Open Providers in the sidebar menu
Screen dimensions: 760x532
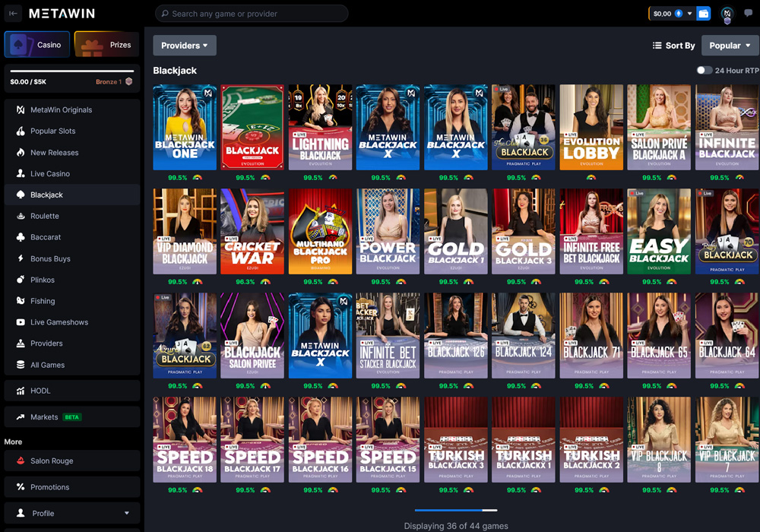pos(72,344)
